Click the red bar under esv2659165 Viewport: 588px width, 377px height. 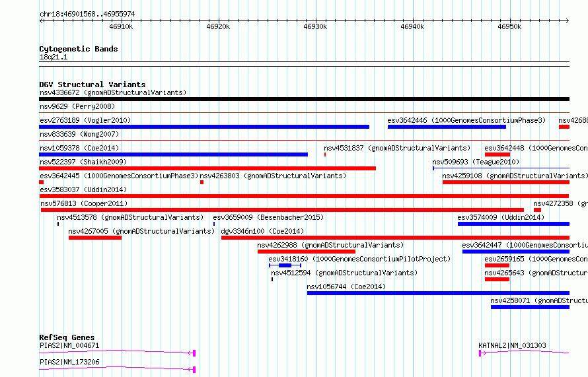tap(497, 265)
